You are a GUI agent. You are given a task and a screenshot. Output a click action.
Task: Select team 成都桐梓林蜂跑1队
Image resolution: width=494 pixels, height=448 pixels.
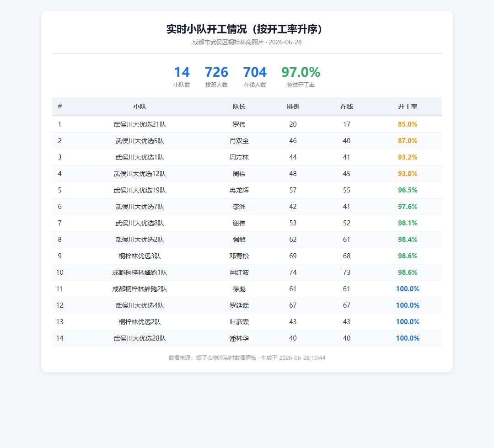click(x=140, y=272)
